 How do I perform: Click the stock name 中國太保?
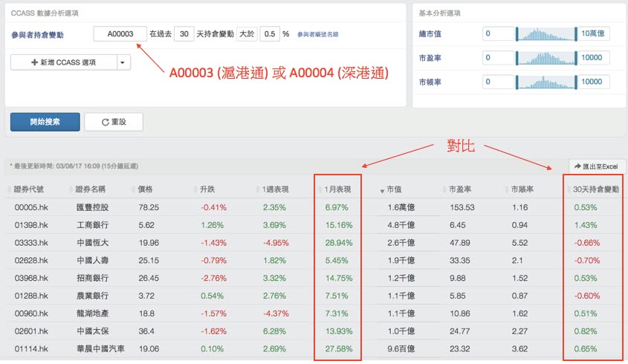tap(92, 331)
